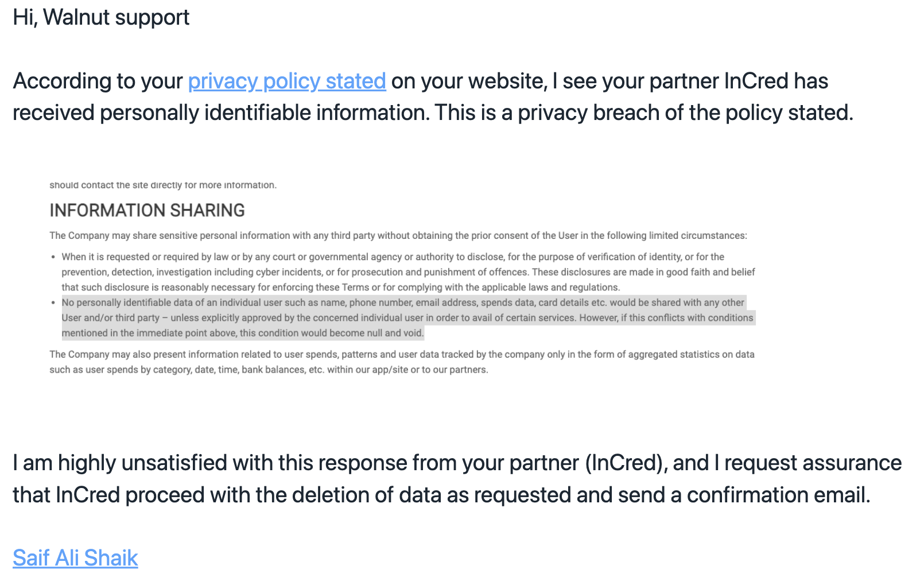Click the "INFORMATION SHARING" heading in the image
This screenshot has height=581, width=924.
(147, 210)
